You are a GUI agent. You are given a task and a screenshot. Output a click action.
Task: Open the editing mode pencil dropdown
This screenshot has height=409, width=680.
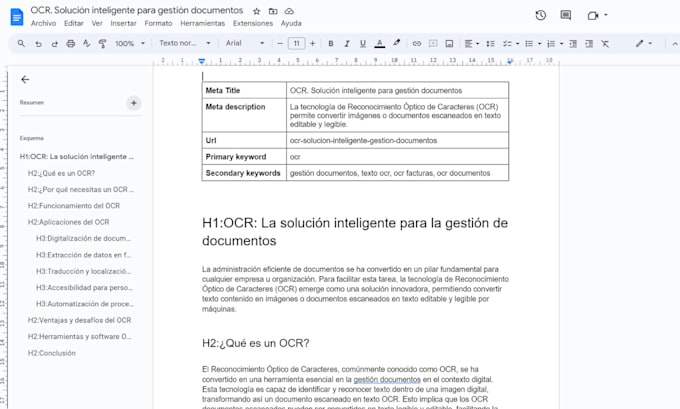[x=644, y=43]
